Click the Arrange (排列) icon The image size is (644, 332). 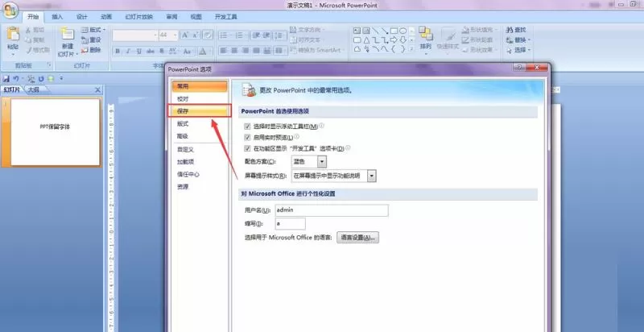[426, 35]
